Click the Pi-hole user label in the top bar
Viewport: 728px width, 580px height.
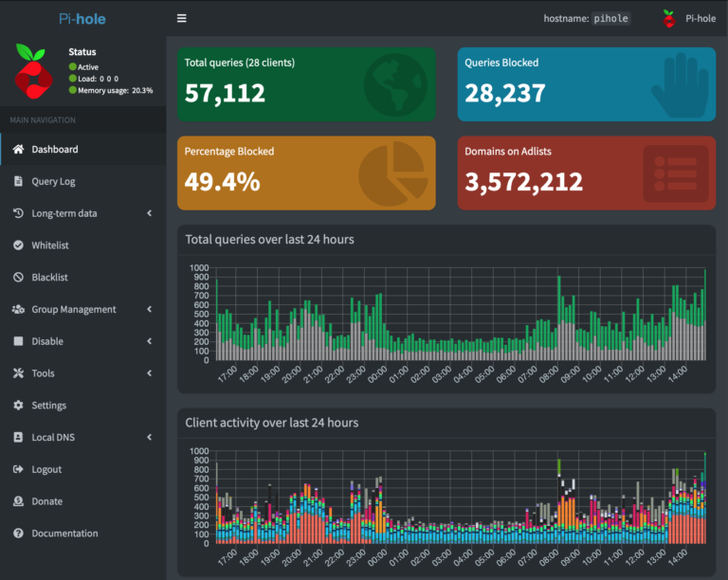coord(701,19)
